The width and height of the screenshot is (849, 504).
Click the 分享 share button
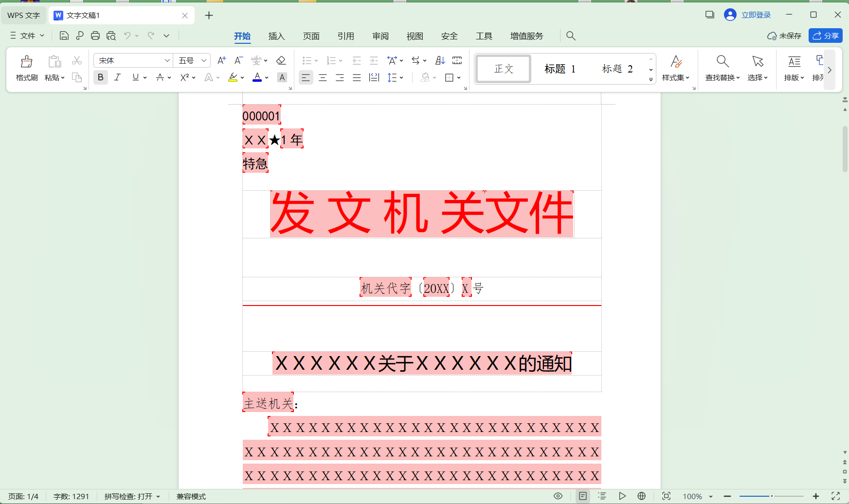pyautogui.click(x=826, y=36)
